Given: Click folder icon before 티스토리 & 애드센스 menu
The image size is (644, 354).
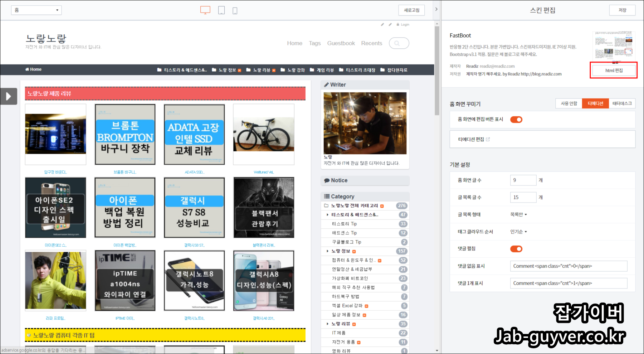Looking at the screenshot, I should 160,70.
